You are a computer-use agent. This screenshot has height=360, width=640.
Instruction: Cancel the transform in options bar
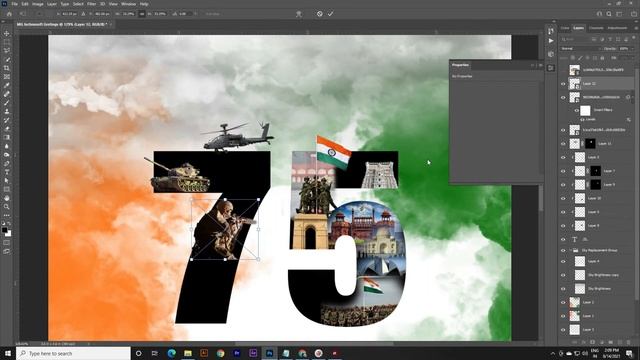click(x=320, y=14)
